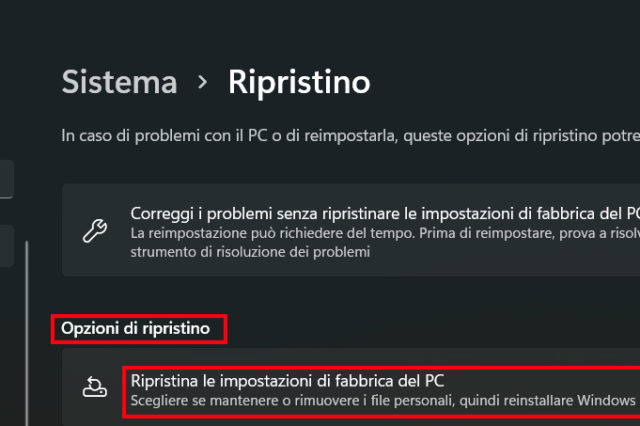The image size is (640, 426).
Task: Click the left sidebar vertical scrollbar
Action: point(27,330)
